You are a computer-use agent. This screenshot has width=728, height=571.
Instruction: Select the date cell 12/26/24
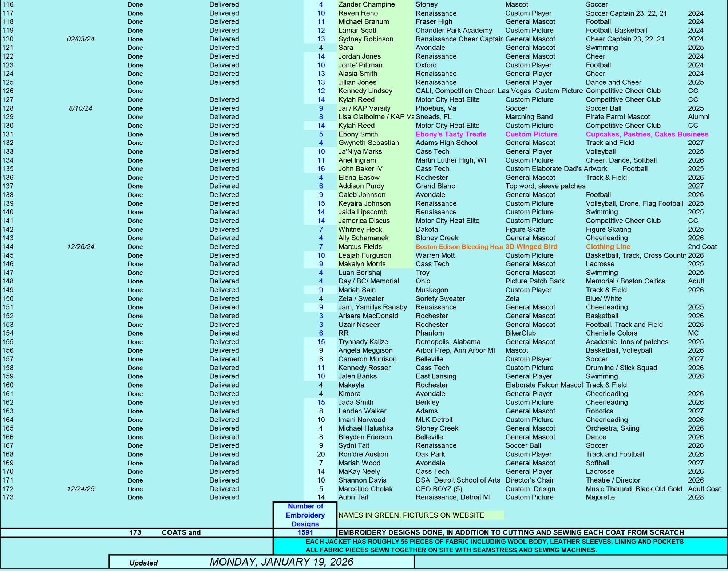(80, 247)
